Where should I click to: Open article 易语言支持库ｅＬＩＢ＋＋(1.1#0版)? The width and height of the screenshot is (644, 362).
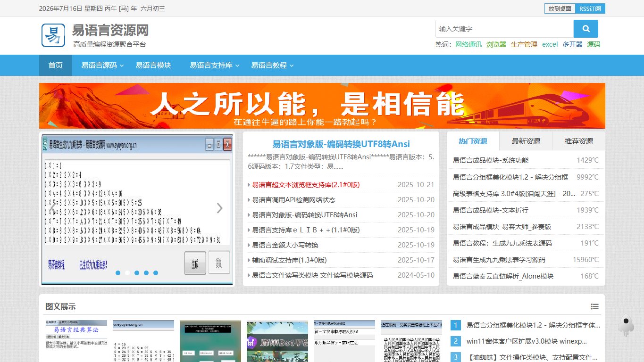click(x=306, y=230)
